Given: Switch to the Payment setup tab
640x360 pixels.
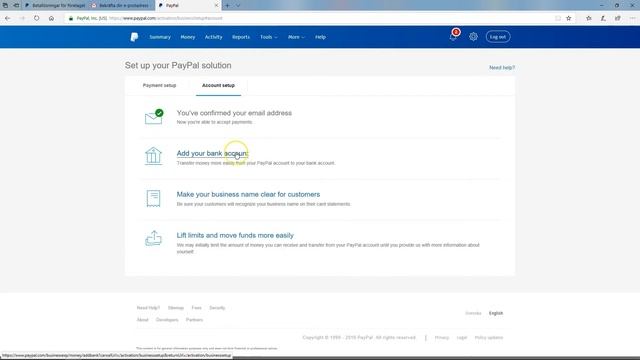Looking at the screenshot, I should pos(159,85).
